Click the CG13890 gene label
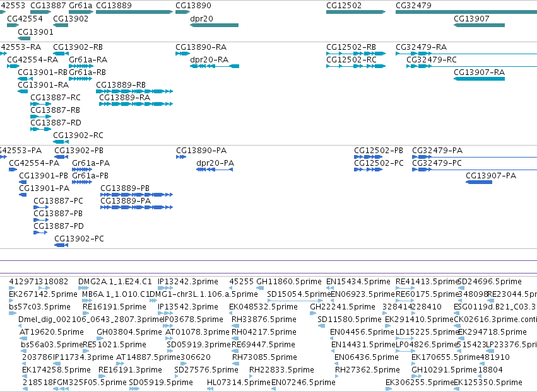This screenshot has width=537, height=392. [193, 6]
